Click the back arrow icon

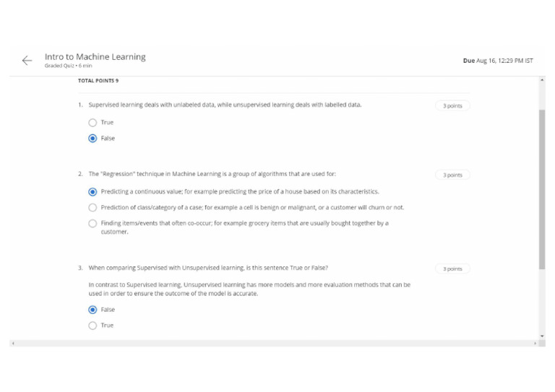(x=27, y=61)
